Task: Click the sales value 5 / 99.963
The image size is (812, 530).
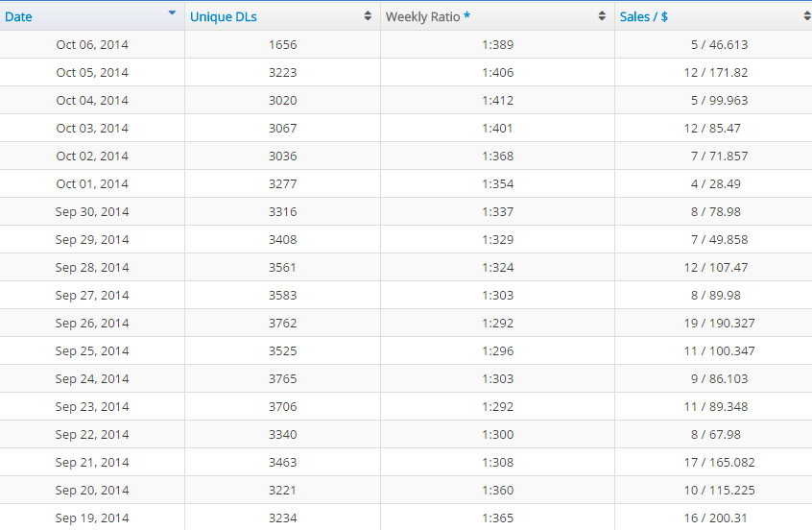Action: tap(719, 101)
